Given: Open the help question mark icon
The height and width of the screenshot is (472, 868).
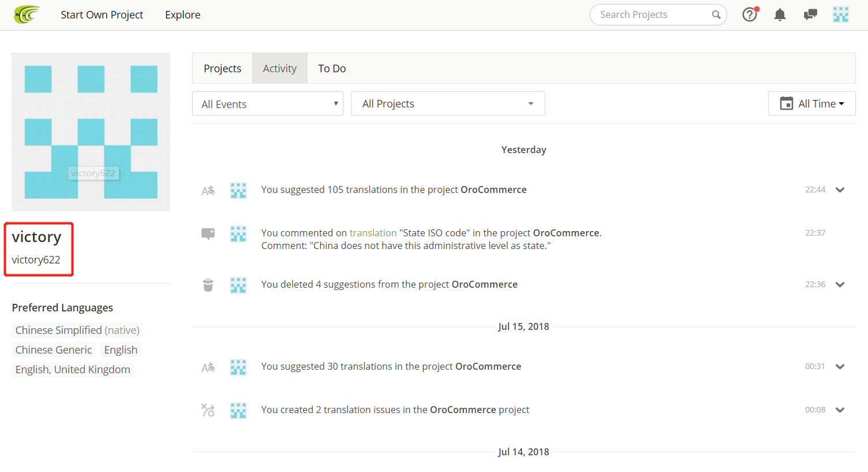Looking at the screenshot, I should coord(750,14).
